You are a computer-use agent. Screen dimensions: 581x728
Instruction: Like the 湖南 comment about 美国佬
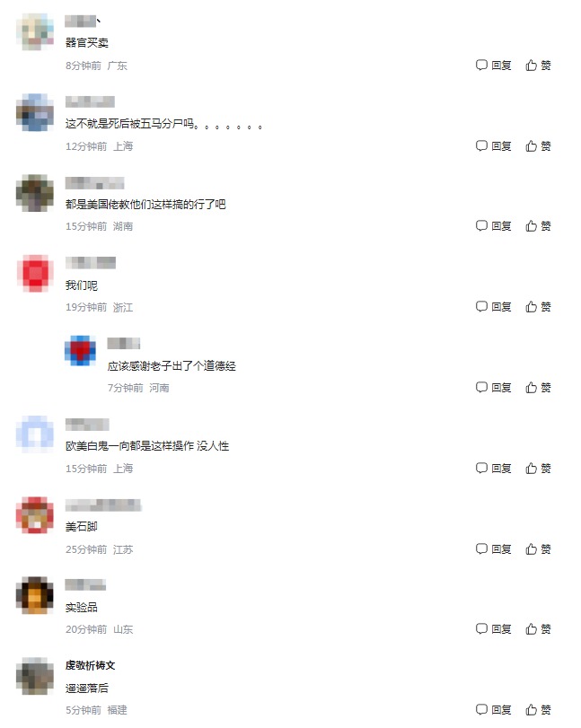tap(538, 225)
